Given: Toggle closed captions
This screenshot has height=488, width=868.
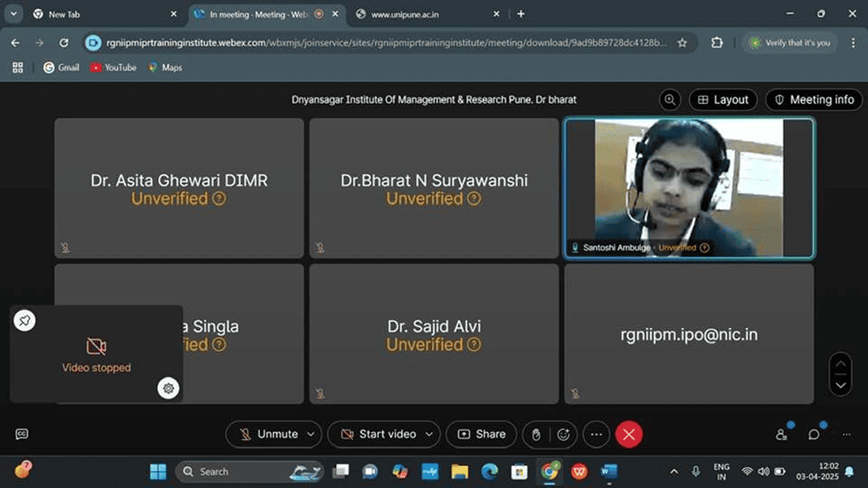Looking at the screenshot, I should pos(22,434).
